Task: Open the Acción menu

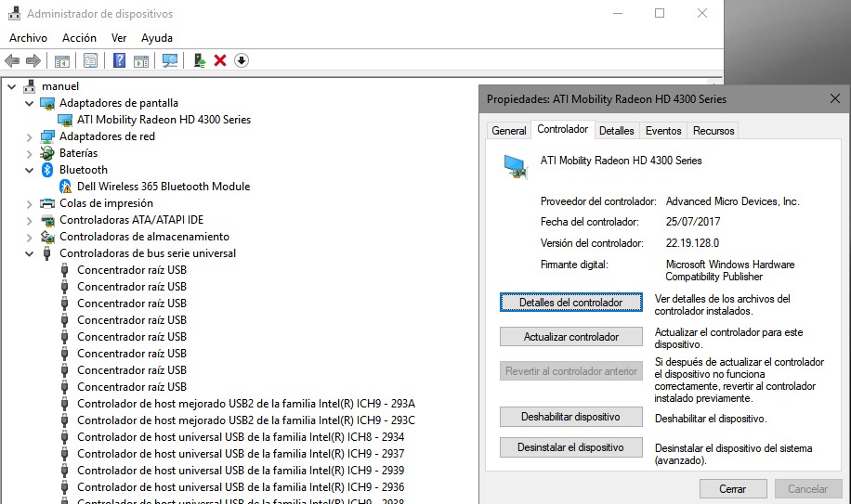Action: pos(79,38)
